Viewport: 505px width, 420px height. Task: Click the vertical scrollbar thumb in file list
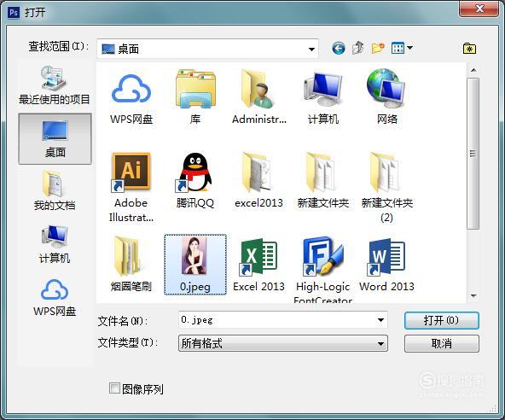pos(473,154)
